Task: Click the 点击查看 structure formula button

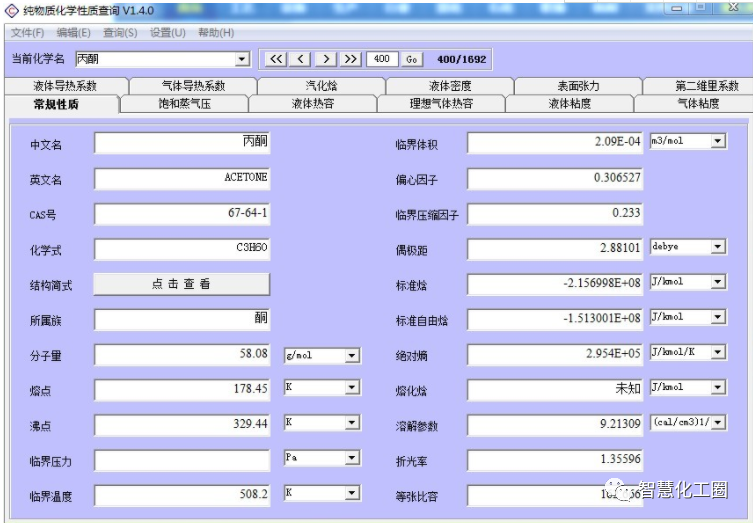Action: pos(182,284)
